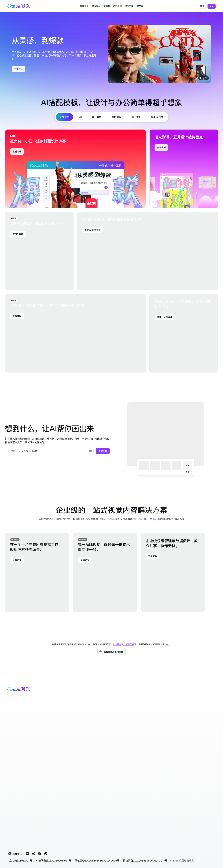Screen dimensions: 223x868
Task: Click the 开始设计 button
Action: [19, 69]
